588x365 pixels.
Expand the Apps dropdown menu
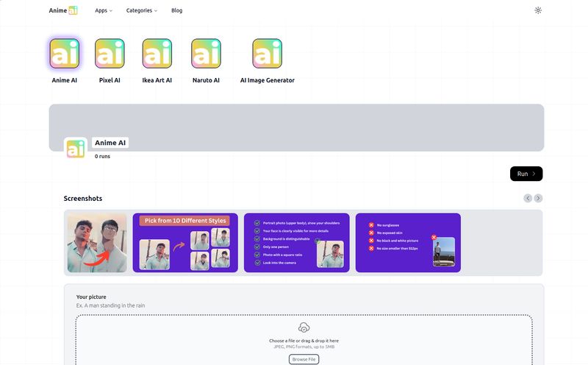pos(104,10)
